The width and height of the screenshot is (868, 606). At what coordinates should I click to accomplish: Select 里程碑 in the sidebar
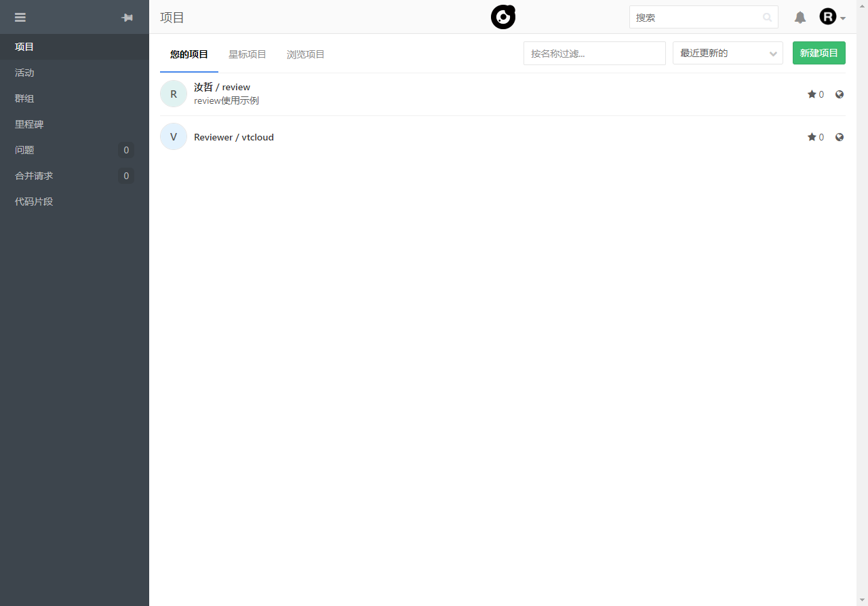[x=75, y=124]
